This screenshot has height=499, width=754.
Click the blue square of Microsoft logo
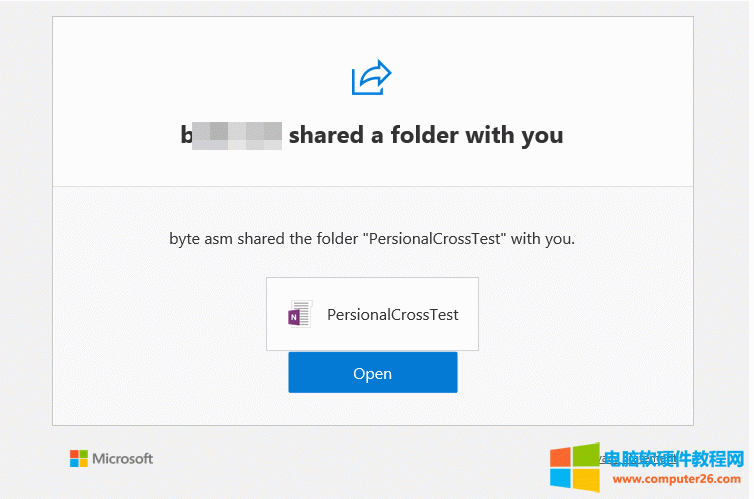tap(74, 463)
